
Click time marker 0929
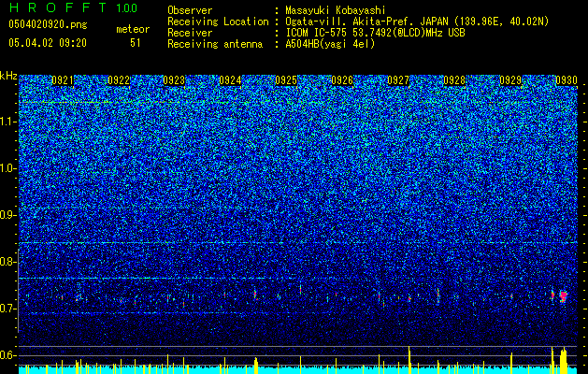pos(510,80)
